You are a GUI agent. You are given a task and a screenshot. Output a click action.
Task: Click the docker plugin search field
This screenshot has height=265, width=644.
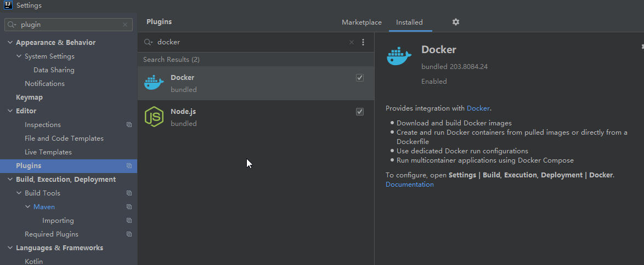[x=247, y=42]
